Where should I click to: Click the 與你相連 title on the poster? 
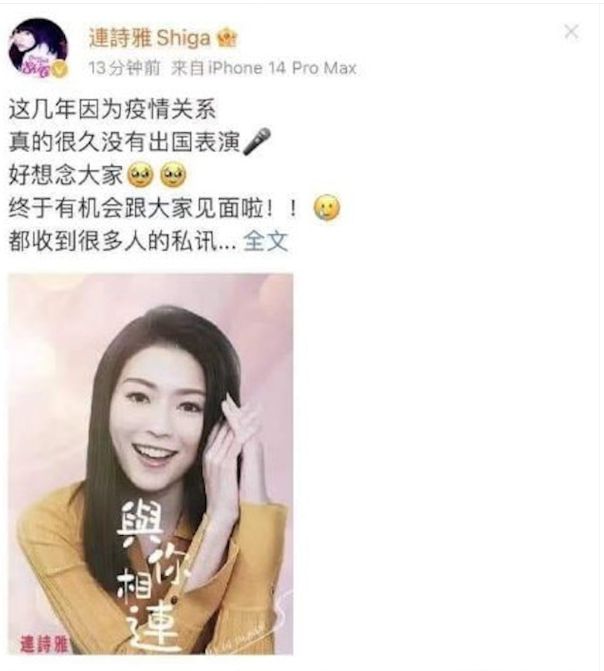tap(153, 576)
